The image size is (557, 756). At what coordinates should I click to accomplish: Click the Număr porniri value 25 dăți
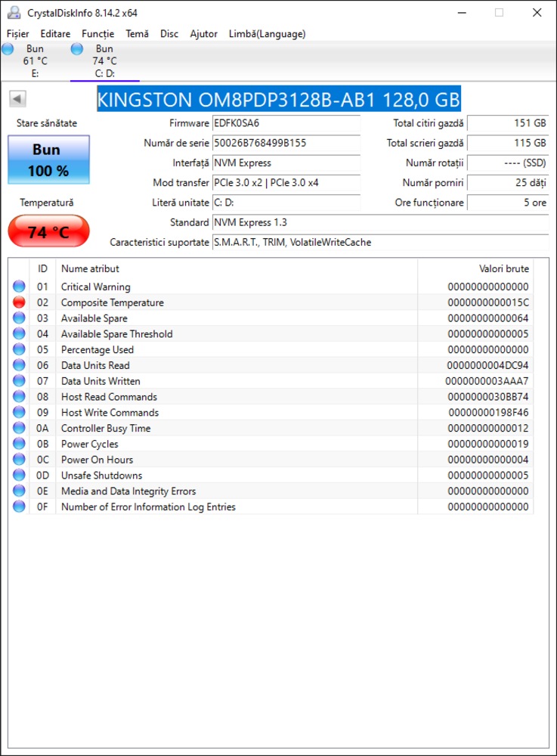pyautogui.click(x=508, y=183)
